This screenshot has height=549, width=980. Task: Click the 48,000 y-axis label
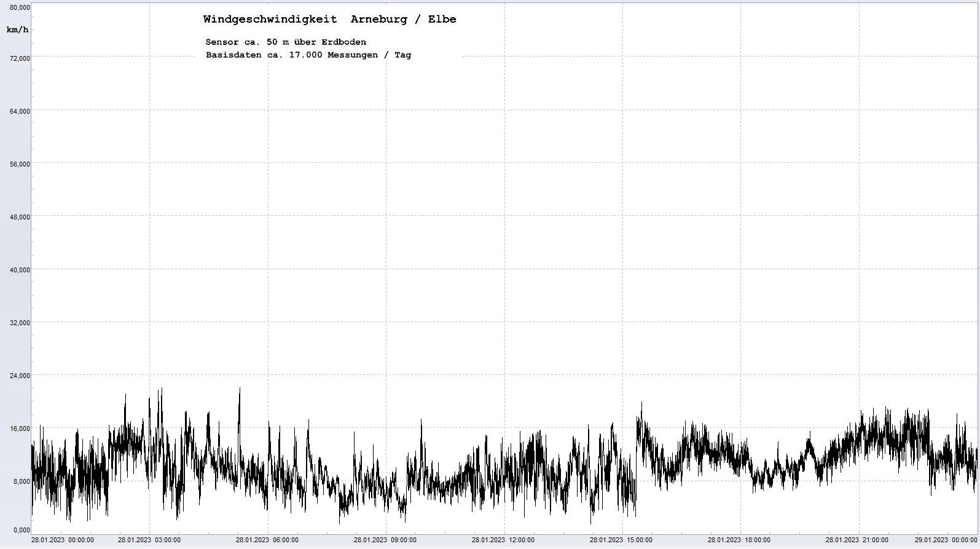[x=18, y=217]
